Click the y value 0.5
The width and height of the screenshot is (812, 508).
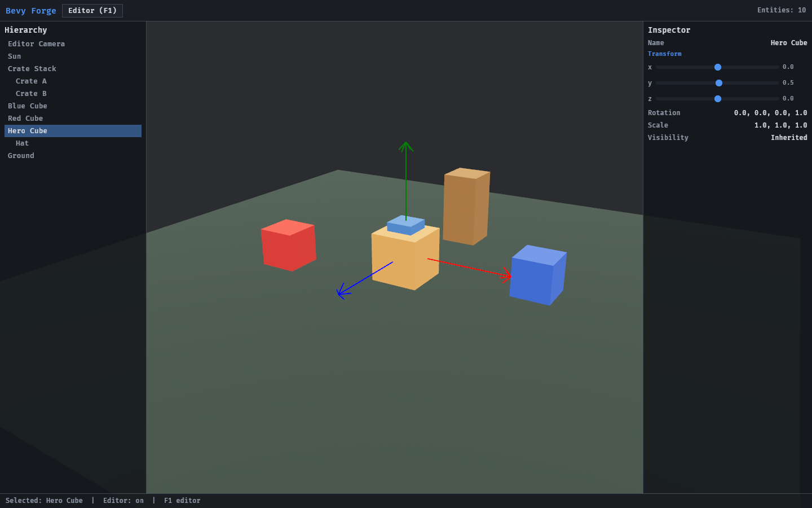click(788, 83)
